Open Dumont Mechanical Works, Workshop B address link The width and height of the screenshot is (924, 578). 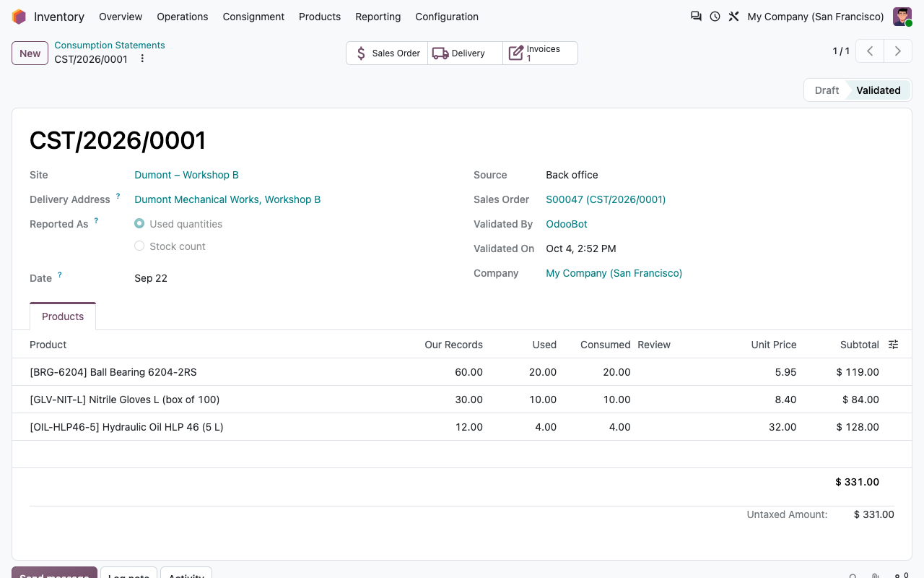(227, 199)
